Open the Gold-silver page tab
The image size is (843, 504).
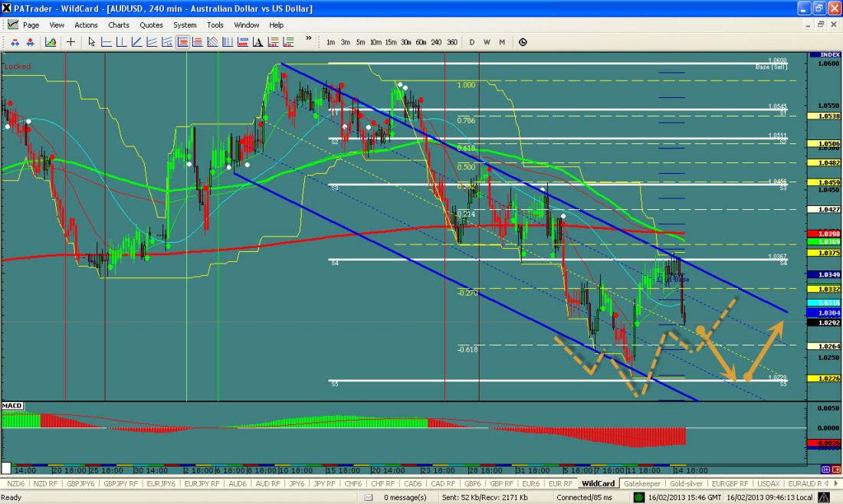pyautogui.click(x=684, y=483)
